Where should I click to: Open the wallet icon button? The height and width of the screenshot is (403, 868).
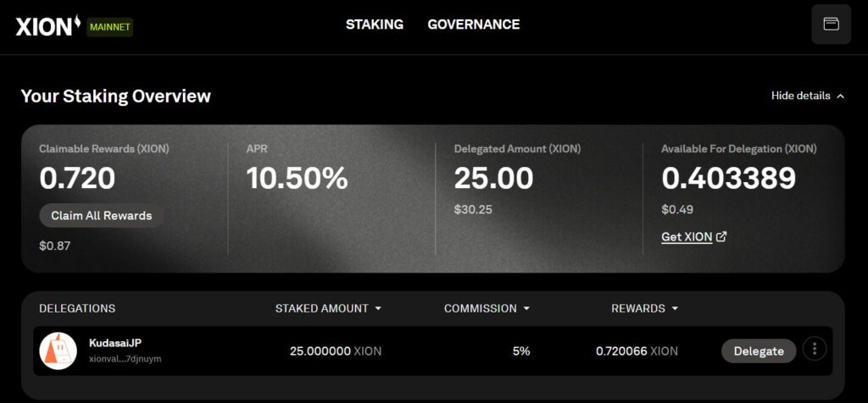tap(831, 25)
